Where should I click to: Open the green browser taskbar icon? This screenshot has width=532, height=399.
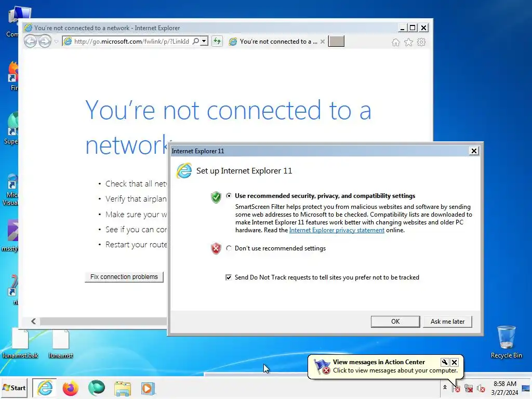(97, 388)
